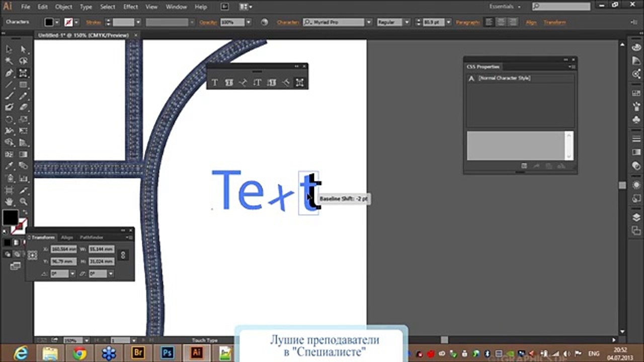
Task: Swap fill and stroke colors
Action: coord(24,212)
